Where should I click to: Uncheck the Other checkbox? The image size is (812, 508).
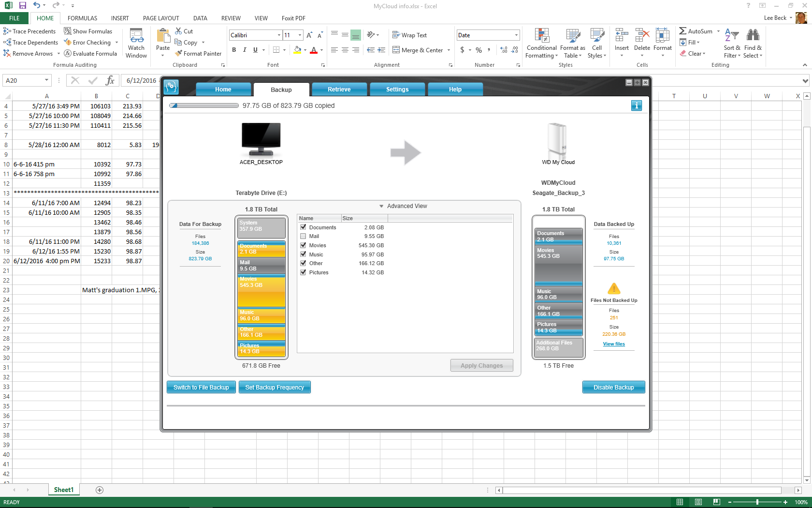pyautogui.click(x=303, y=263)
